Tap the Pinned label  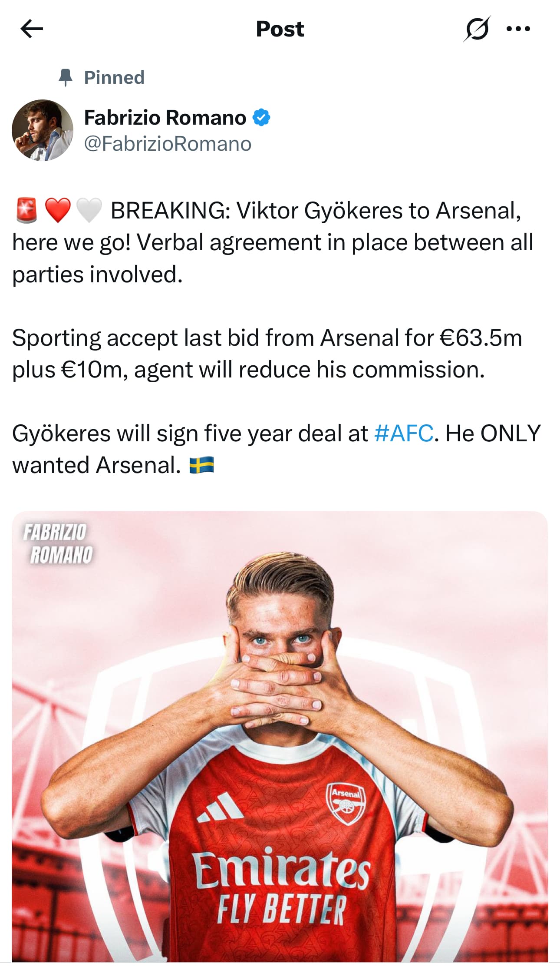114,78
